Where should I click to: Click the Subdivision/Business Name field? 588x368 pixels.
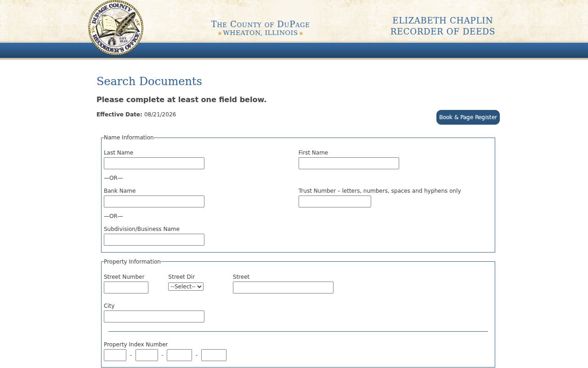tap(154, 240)
